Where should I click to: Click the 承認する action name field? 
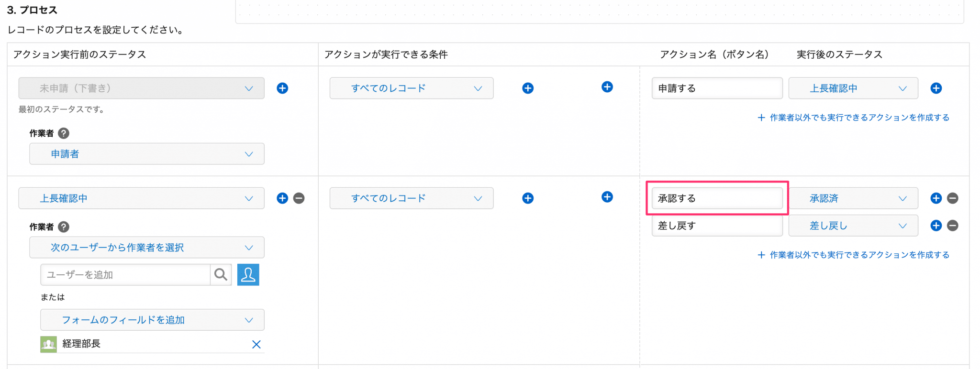[717, 198]
